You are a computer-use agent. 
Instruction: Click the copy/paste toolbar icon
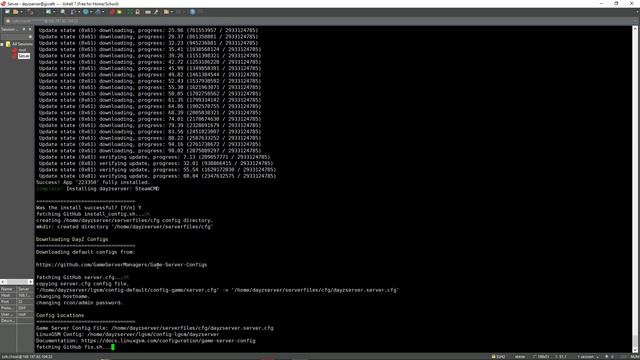[73, 12]
